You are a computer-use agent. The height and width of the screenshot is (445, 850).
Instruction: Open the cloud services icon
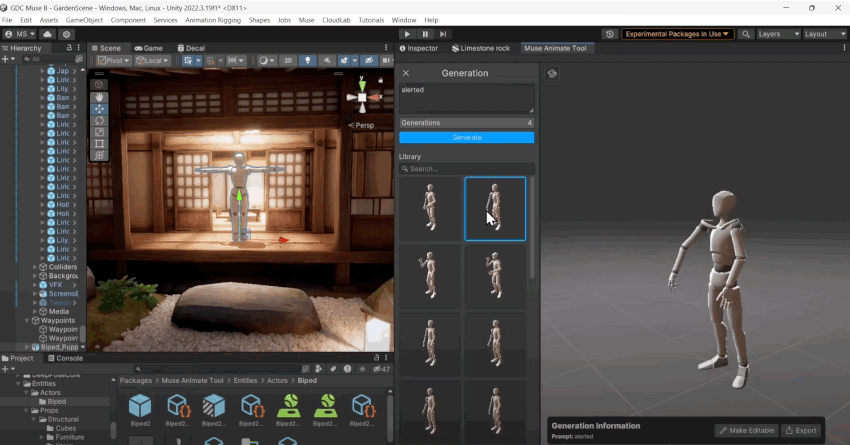click(48, 34)
